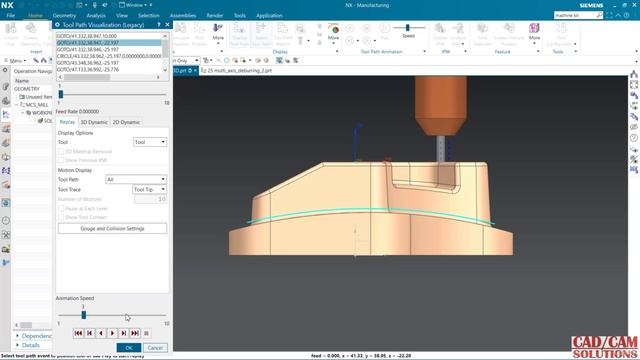Screen dimensions: 640x360
Task: Select GOTO/41.332,38.947,10.000 line
Action: coord(109,36)
